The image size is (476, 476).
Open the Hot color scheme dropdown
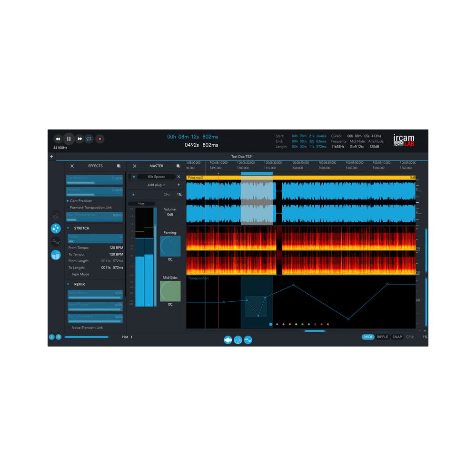pos(127,337)
